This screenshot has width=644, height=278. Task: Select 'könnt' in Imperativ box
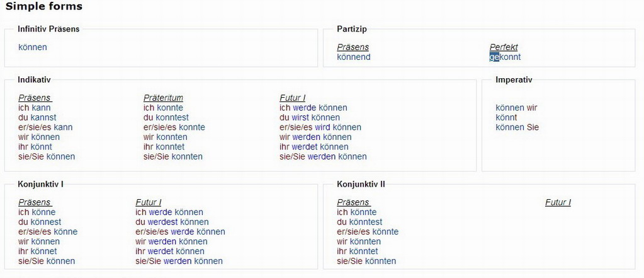point(506,118)
